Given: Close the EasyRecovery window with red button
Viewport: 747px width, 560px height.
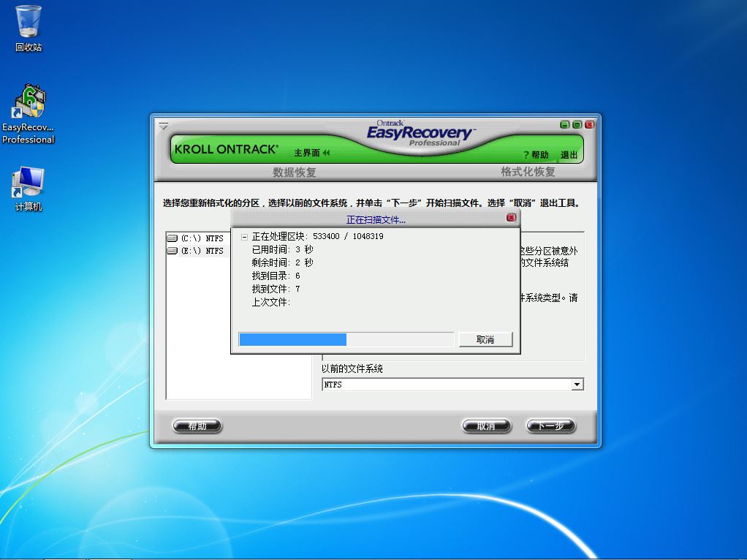Looking at the screenshot, I should (x=589, y=124).
